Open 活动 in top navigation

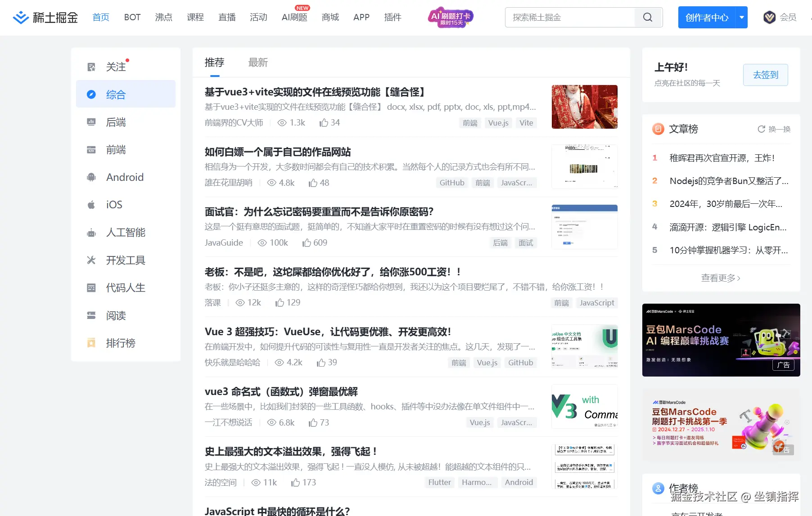click(258, 17)
